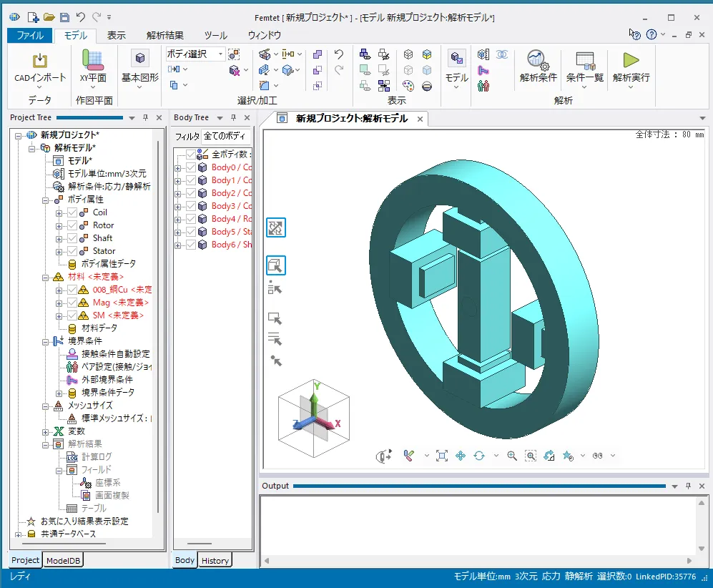Open a file with the folder icon
Viewport: 713px width, 588px height.
tap(49, 17)
